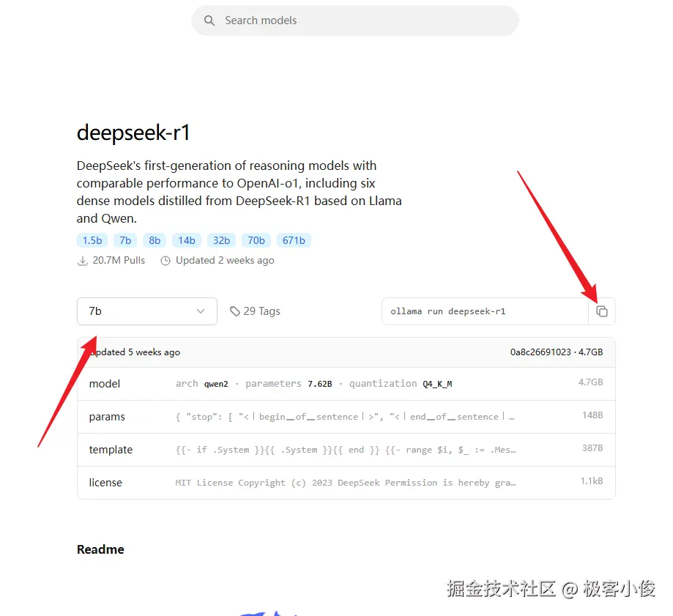Click the ollama run deepseek-r1 command field
This screenshot has width=673, height=616.
tap(485, 311)
